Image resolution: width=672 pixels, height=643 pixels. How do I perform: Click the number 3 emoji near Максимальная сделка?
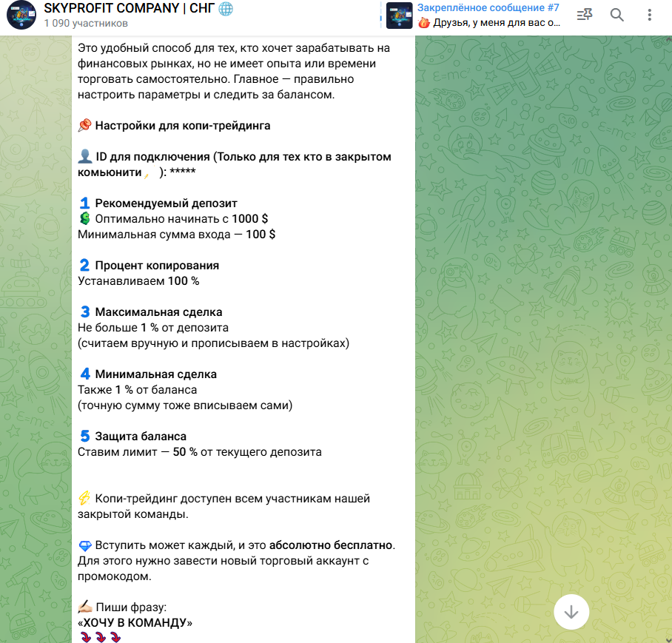85,312
